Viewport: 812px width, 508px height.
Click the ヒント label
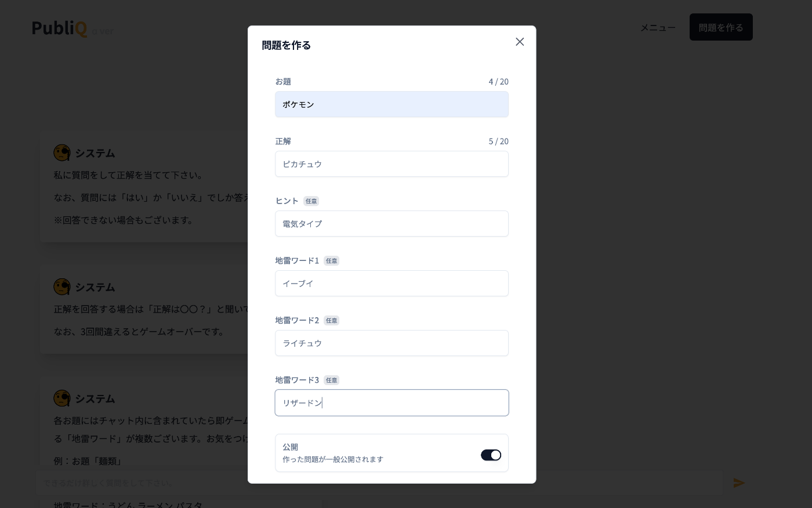(287, 201)
